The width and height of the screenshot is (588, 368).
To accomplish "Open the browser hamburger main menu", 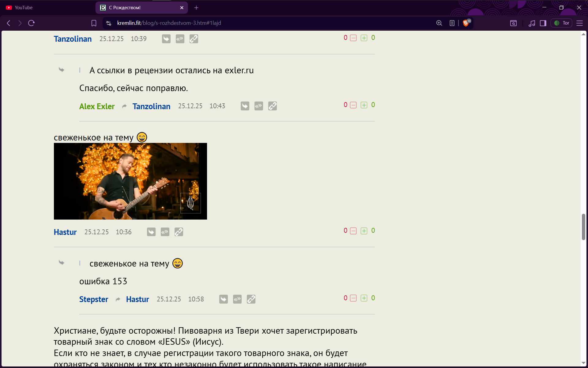I will (579, 23).
